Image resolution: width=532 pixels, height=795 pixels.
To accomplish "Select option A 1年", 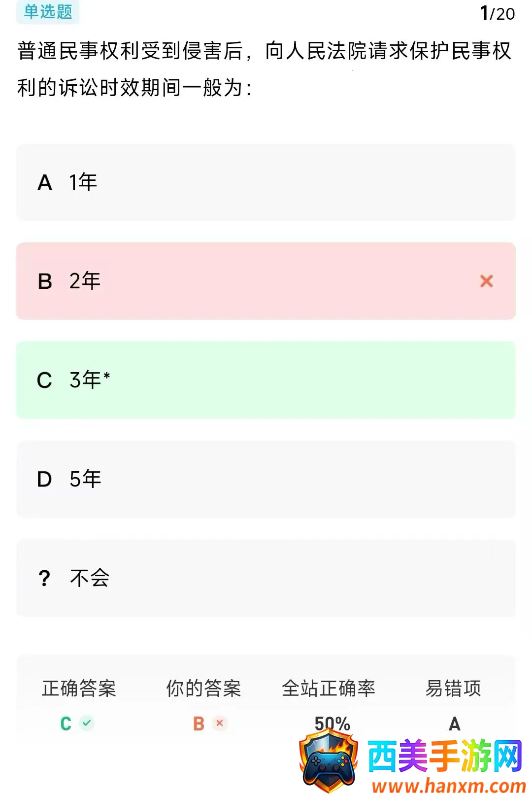I will (x=266, y=182).
